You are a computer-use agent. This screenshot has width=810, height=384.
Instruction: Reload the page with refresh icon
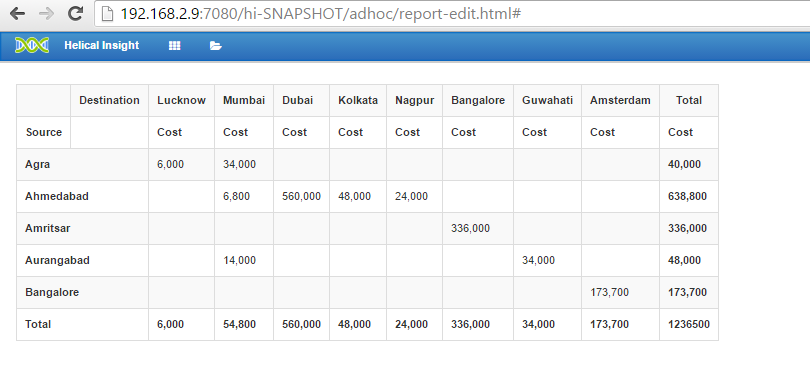pos(76,13)
